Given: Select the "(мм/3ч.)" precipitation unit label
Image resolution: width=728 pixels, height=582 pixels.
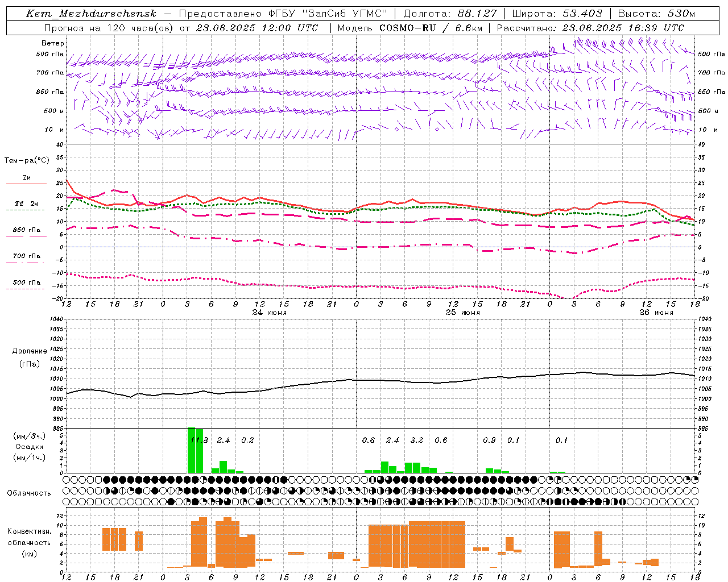Looking at the screenshot, I should point(30,436).
